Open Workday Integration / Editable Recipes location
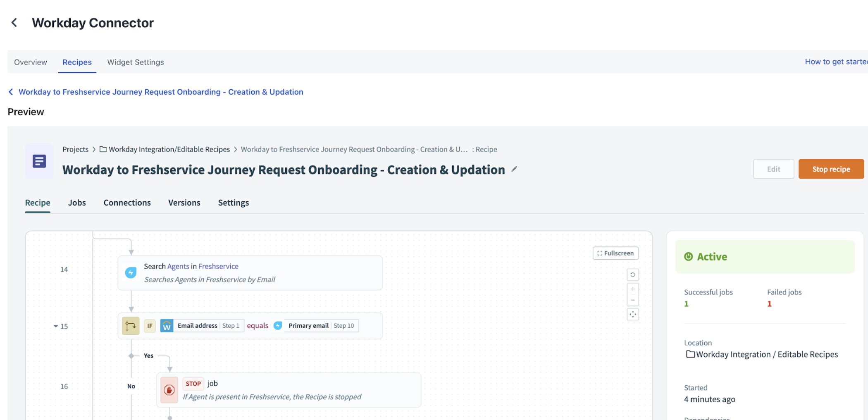Image resolution: width=868 pixels, height=420 pixels. pyautogui.click(x=767, y=354)
